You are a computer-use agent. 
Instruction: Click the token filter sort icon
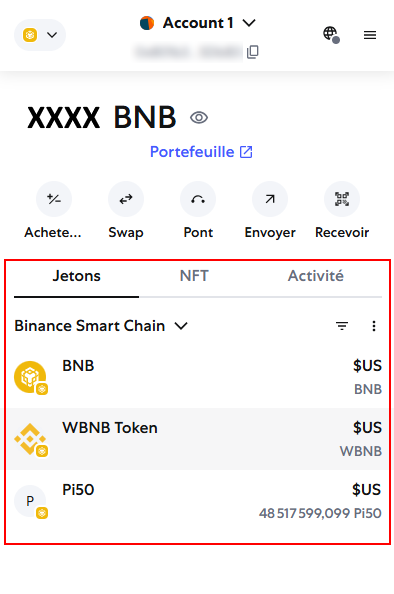tap(342, 326)
